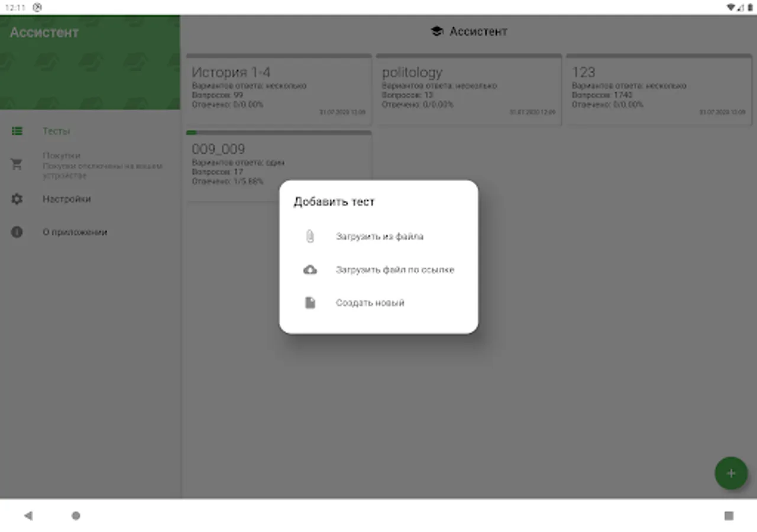The height and width of the screenshot is (532, 757).
Task: Open the test card titled 123
Action: pos(658,89)
